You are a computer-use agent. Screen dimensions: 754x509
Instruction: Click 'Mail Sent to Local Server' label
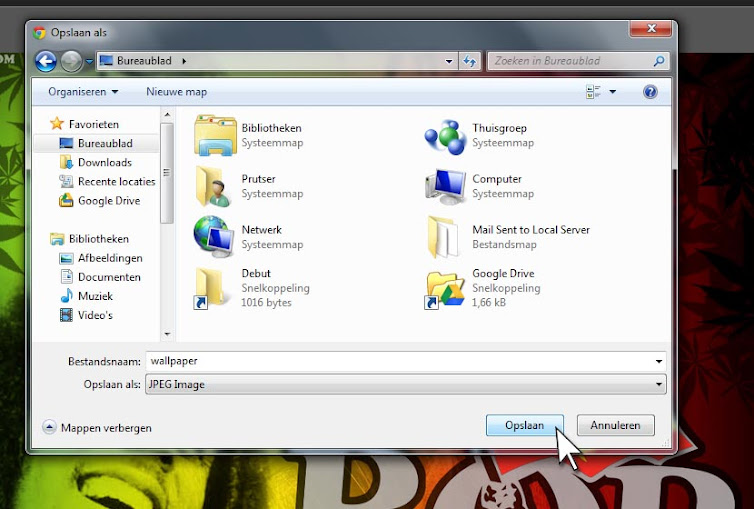[531, 230]
